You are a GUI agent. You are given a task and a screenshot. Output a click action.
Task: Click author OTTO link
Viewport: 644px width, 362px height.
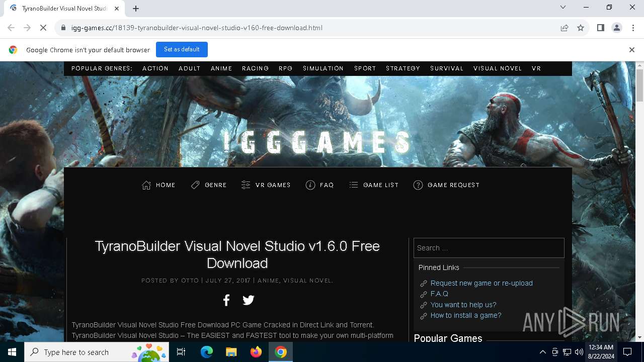point(190,281)
